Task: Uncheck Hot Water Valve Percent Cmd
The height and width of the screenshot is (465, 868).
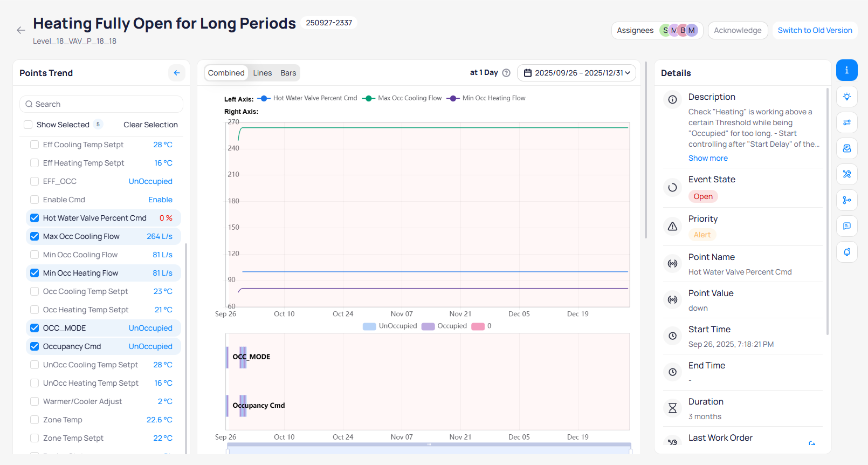Action: (35, 218)
